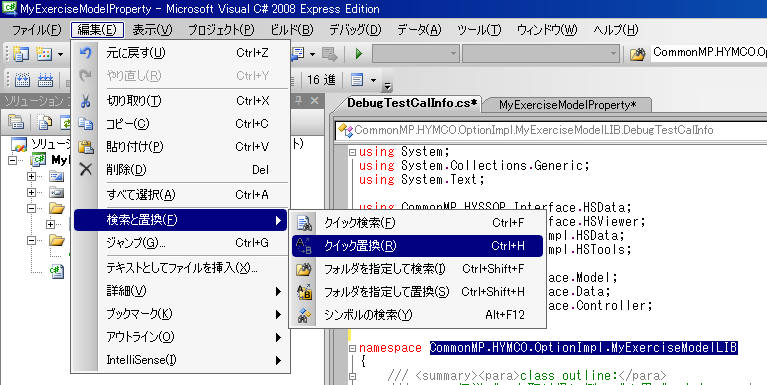
Task: Select クイック置換(R) quick replace
Action: point(417,246)
